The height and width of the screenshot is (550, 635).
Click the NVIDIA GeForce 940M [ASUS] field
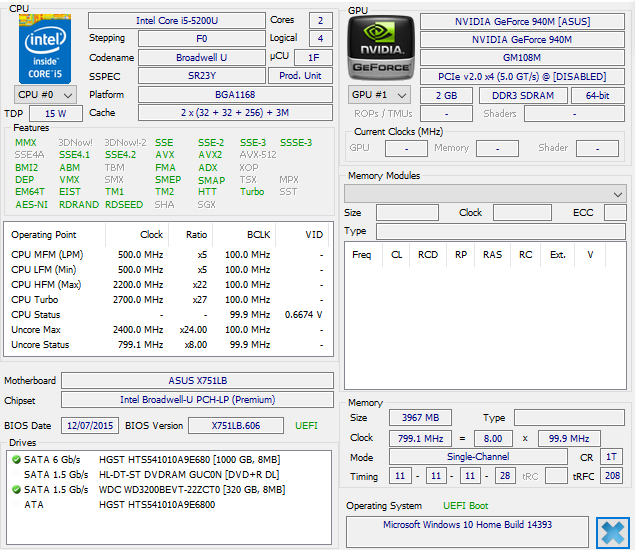pos(522,21)
